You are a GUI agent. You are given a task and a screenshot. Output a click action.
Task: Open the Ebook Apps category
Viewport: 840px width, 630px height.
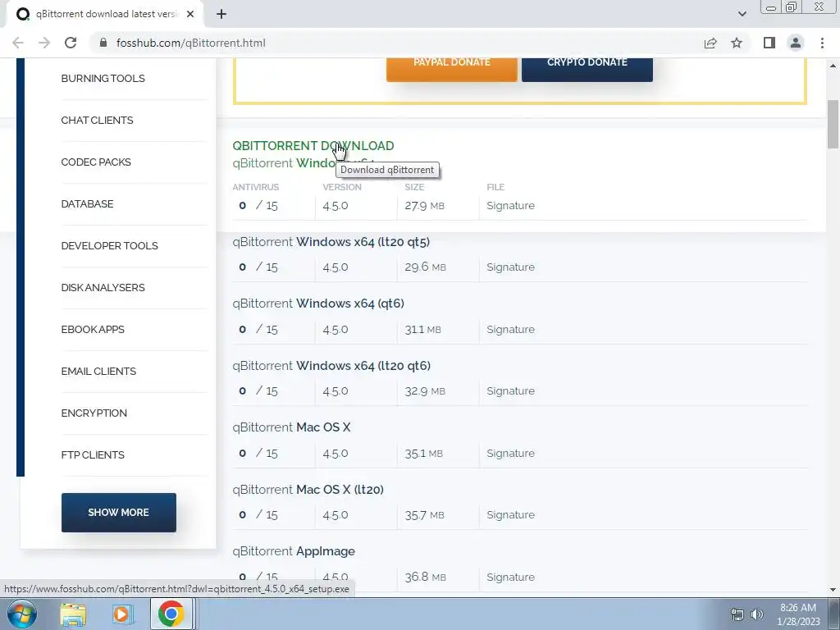pos(93,329)
